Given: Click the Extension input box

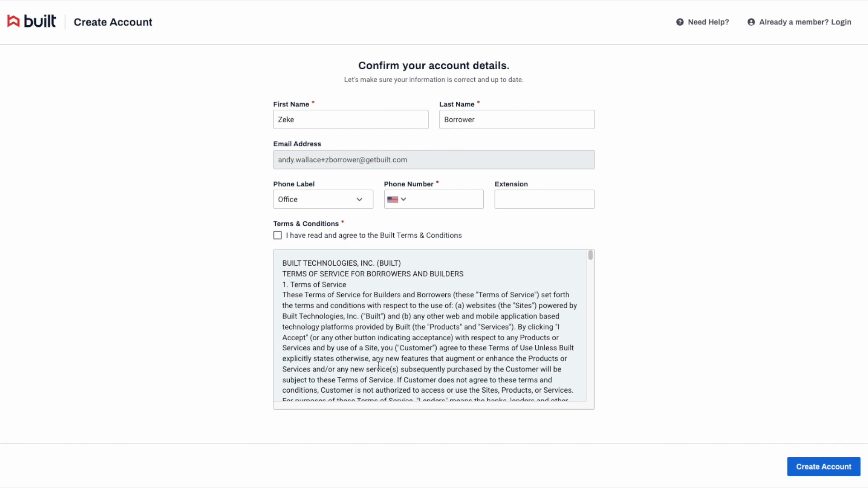Looking at the screenshot, I should pos(544,199).
